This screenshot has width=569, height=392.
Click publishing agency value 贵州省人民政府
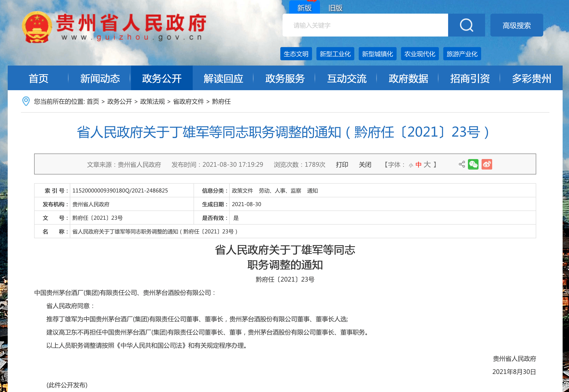pos(91,204)
